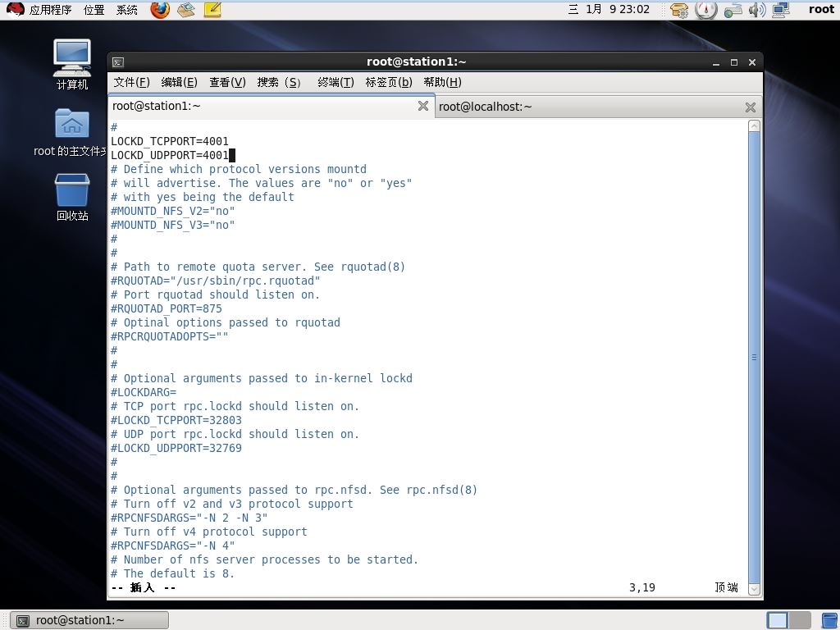840x630 pixels.
Task: Click the comment '# The default is 8.'
Action: [173, 573]
